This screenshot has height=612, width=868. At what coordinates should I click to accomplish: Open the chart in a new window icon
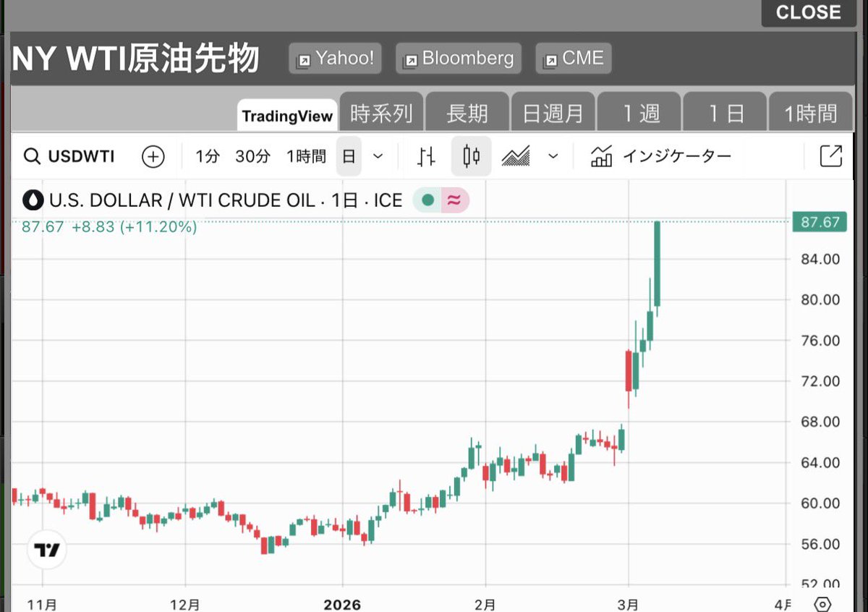(831, 156)
